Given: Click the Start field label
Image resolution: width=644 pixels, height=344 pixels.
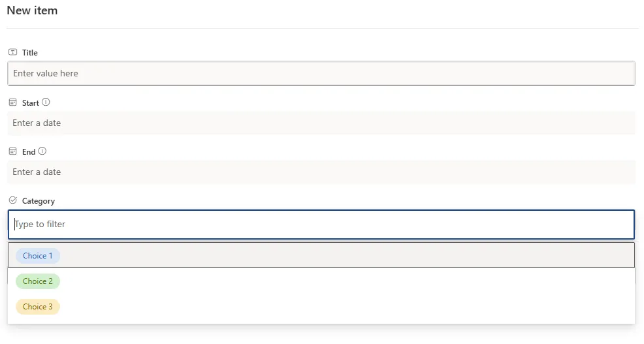Looking at the screenshot, I should point(31,103).
